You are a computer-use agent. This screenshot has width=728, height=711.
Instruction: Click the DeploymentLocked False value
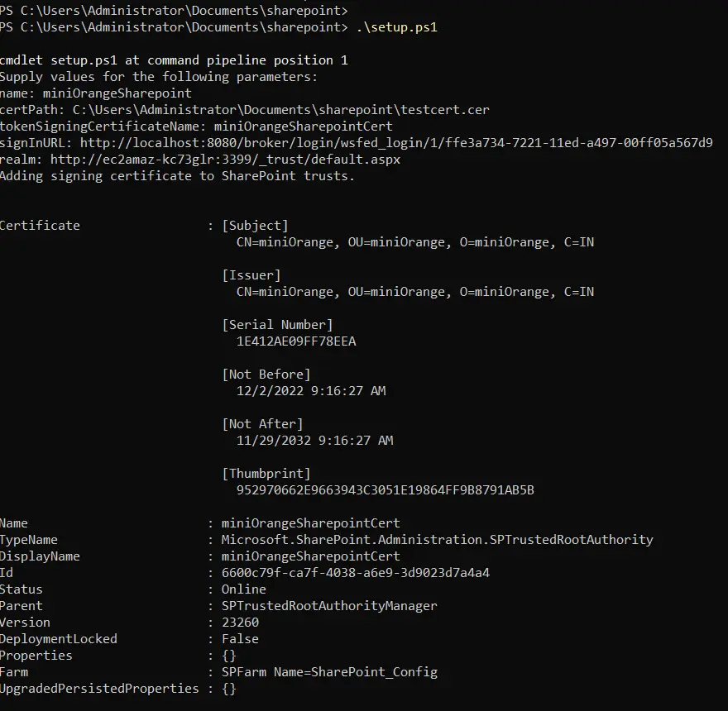[240, 638]
